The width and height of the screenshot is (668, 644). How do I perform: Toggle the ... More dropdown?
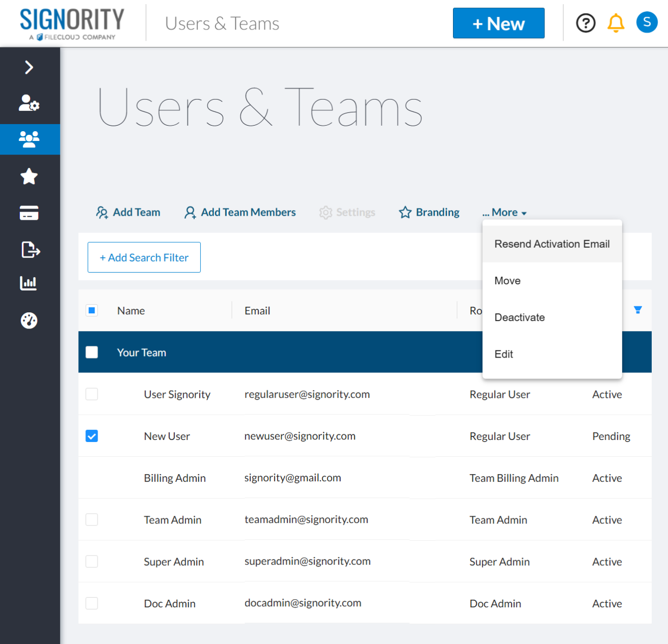click(504, 213)
